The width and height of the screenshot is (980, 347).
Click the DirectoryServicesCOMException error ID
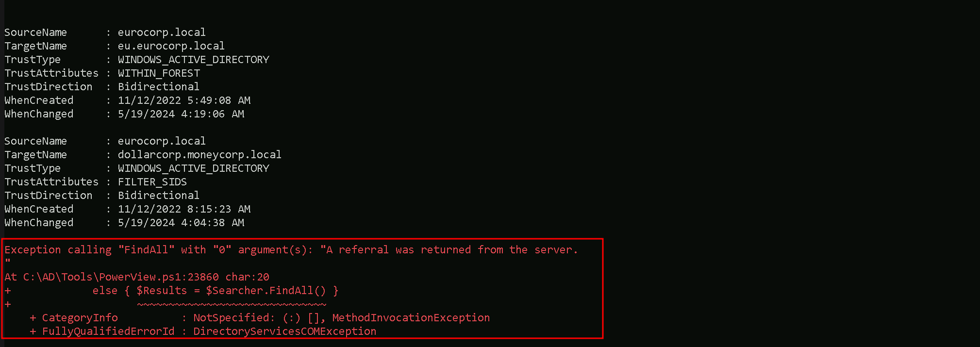[x=284, y=331]
